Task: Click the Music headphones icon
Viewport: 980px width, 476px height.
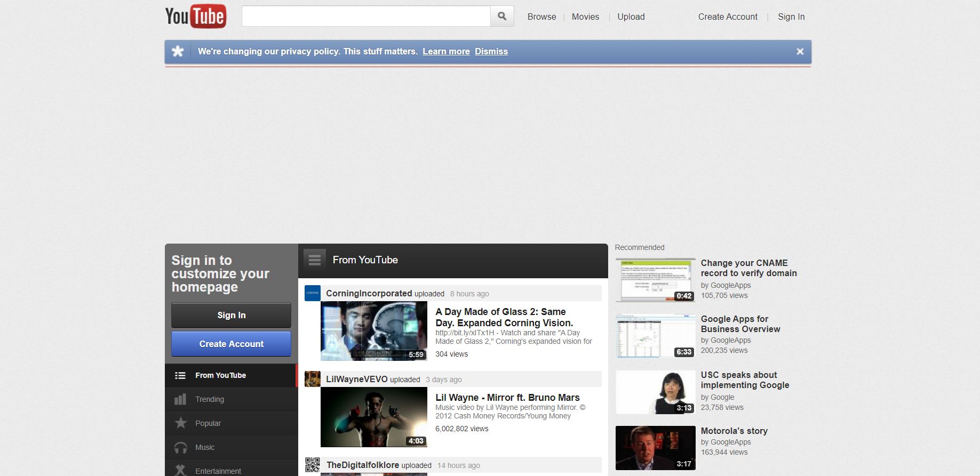Action: click(x=180, y=447)
